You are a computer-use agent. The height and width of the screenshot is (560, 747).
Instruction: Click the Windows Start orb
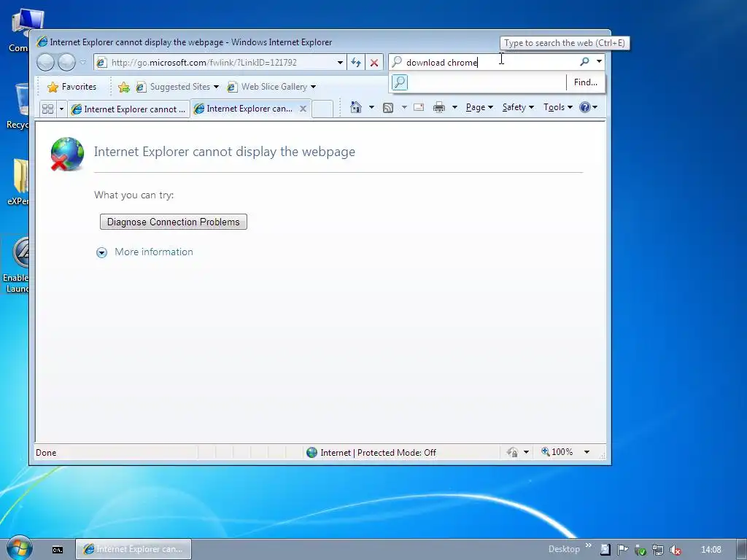[20, 548]
